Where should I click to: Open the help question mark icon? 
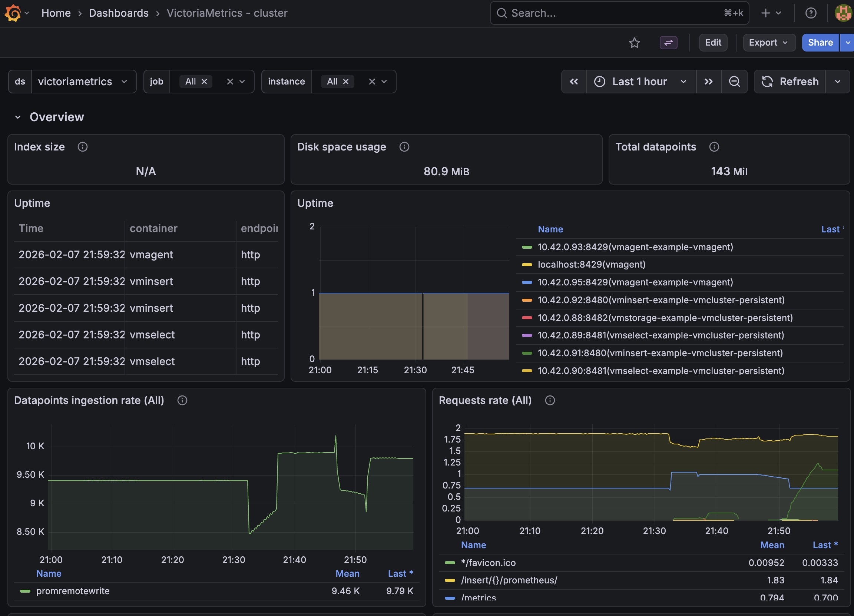point(810,13)
